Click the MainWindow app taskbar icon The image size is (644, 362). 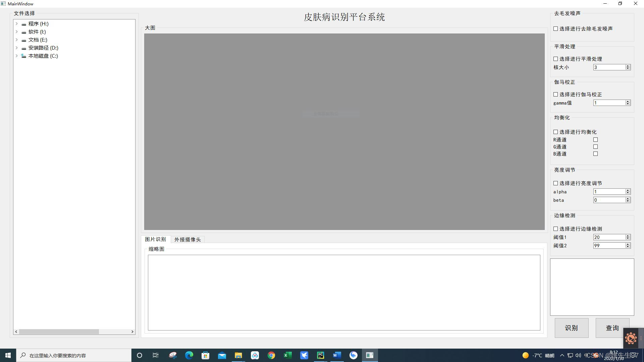(370, 355)
